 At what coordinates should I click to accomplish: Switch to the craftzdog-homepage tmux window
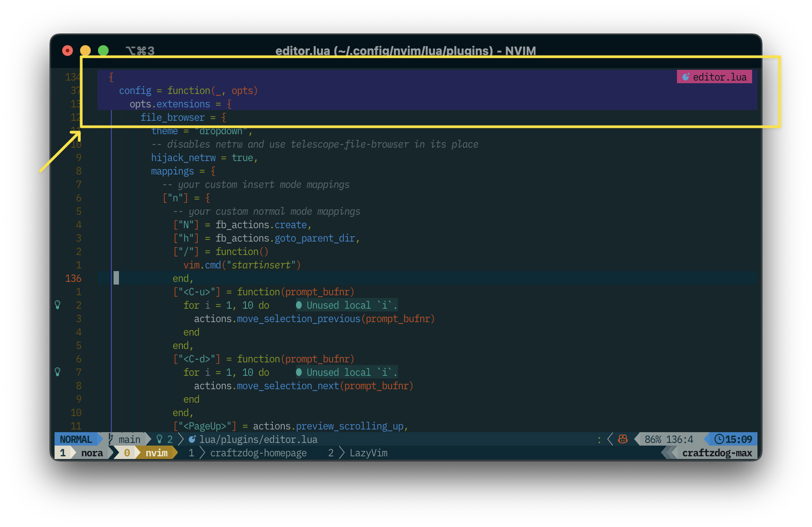pyautogui.click(x=258, y=453)
